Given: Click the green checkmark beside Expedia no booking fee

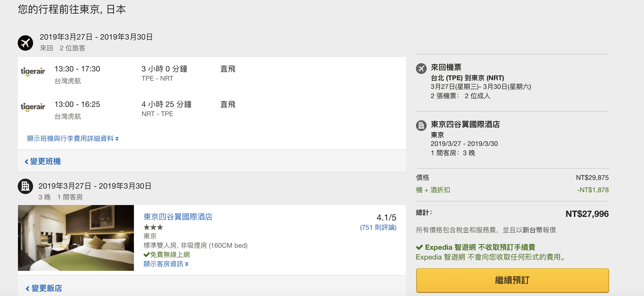Looking at the screenshot, I should (419, 247).
